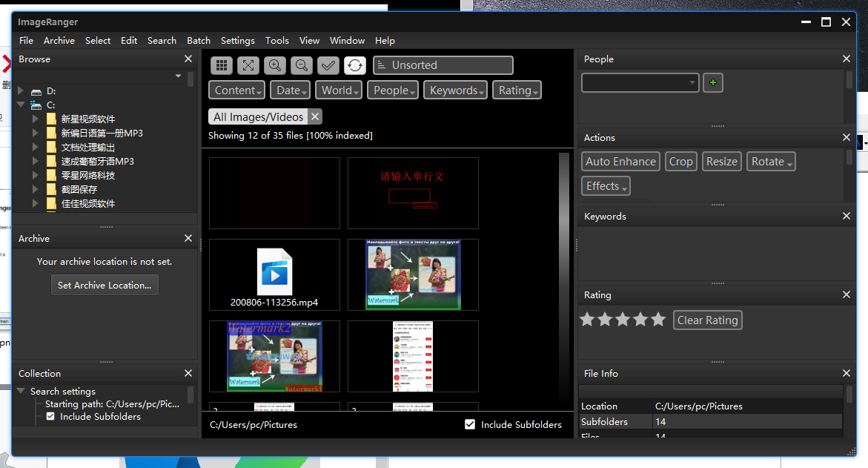The image size is (868, 468).
Task: Select the 200806-113256.mp4 video thumbnail
Action: [x=274, y=274]
